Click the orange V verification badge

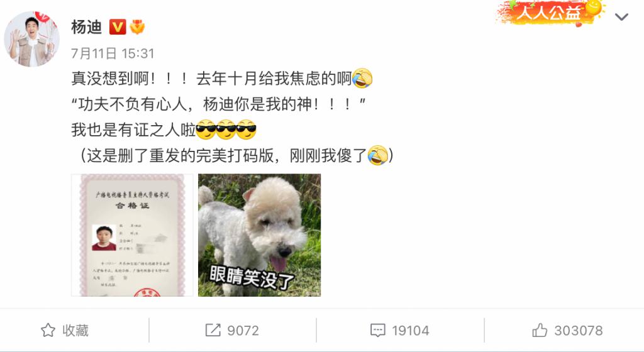[x=118, y=28]
